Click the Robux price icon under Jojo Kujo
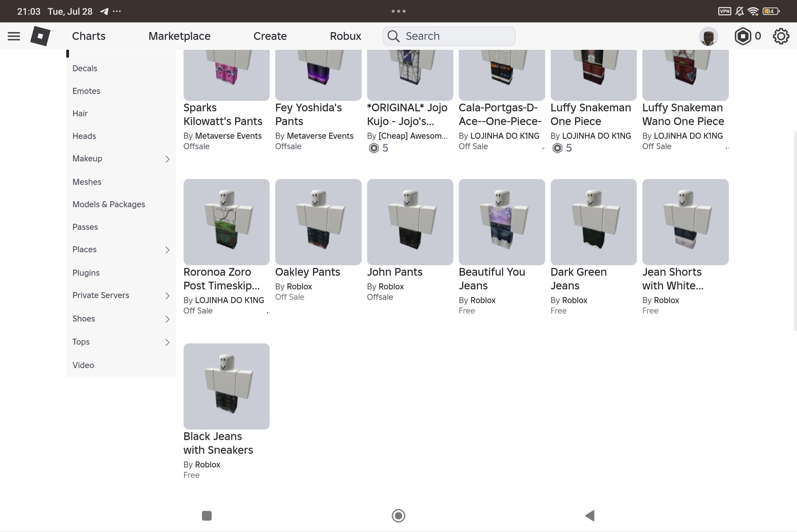Screen dimensions: 797x532 [x=374, y=148]
